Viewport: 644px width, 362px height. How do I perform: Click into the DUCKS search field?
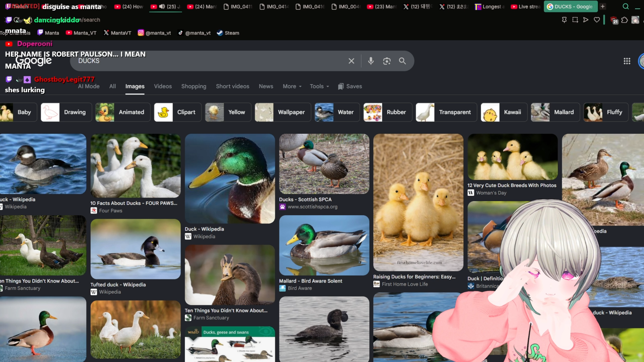[208, 61]
